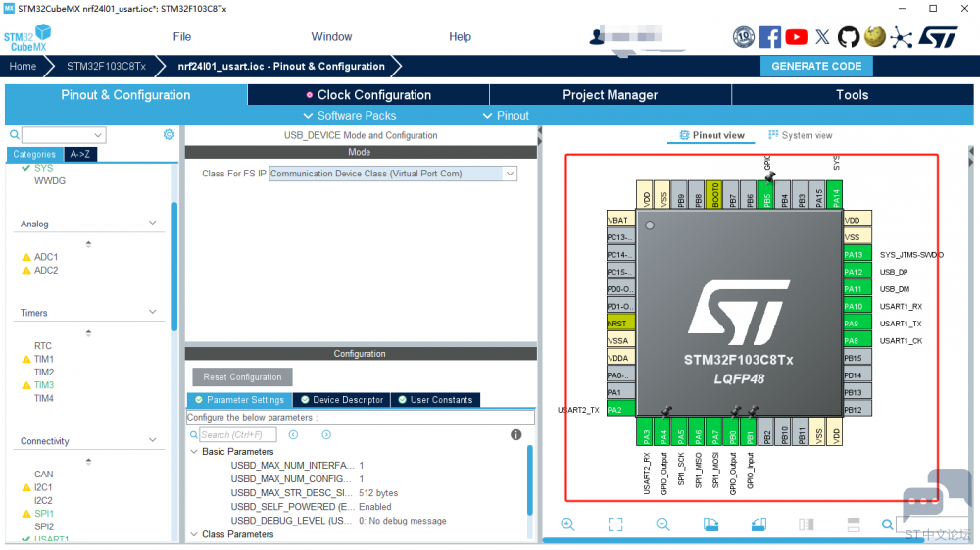980x550 pixels.
Task: Open the peripheral search combo box
Action: [x=64, y=135]
